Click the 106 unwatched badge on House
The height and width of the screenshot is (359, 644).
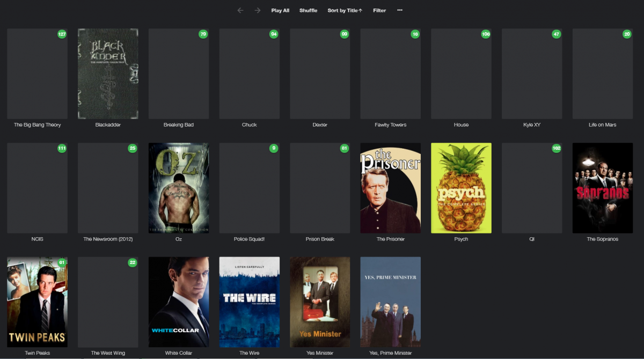point(486,34)
